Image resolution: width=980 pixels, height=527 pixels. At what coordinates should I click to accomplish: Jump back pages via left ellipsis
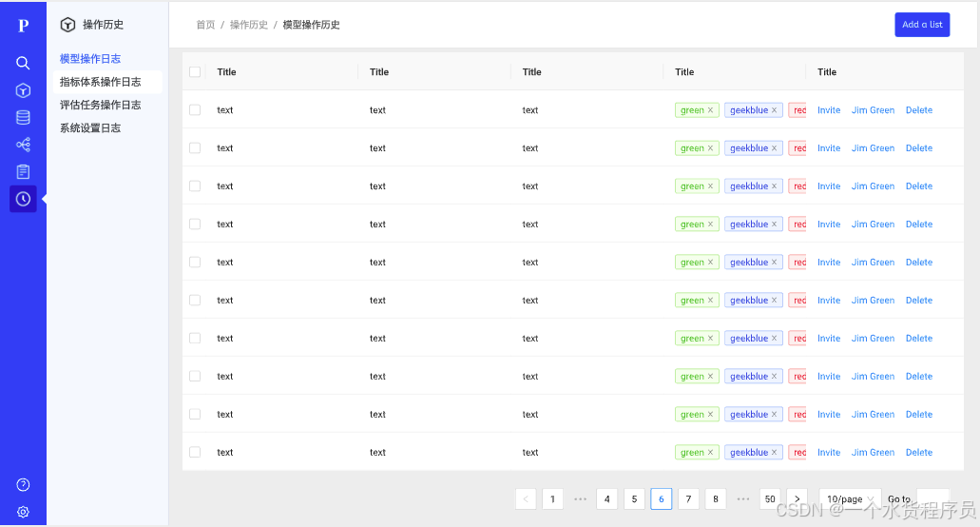[580, 498]
